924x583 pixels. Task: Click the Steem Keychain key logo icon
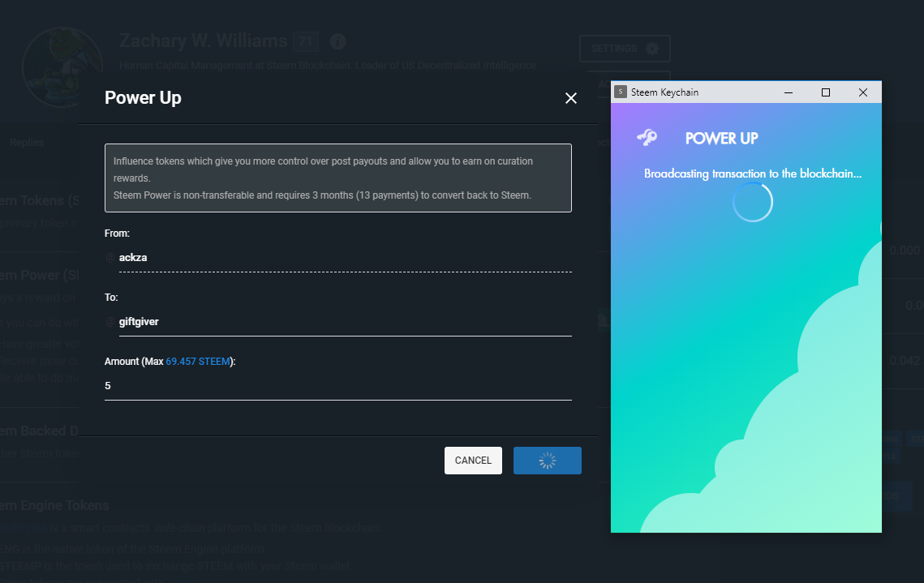pos(647,138)
